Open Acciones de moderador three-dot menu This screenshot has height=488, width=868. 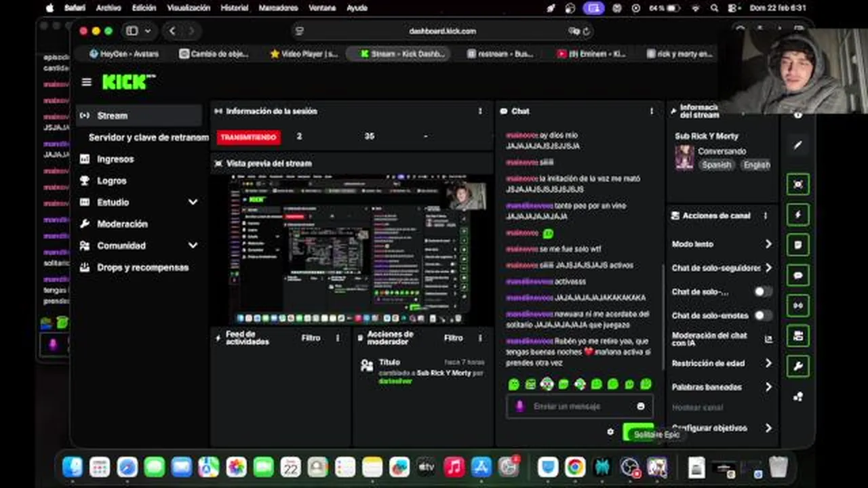(480, 338)
